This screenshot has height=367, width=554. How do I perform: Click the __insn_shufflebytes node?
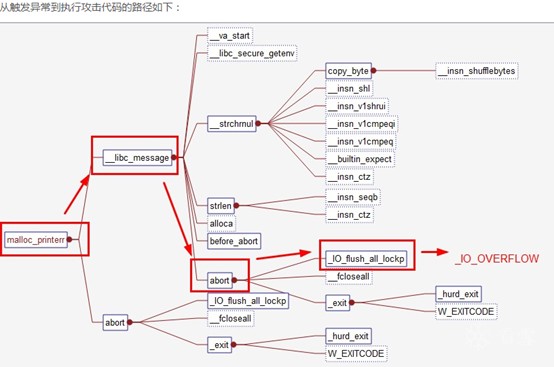click(477, 71)
